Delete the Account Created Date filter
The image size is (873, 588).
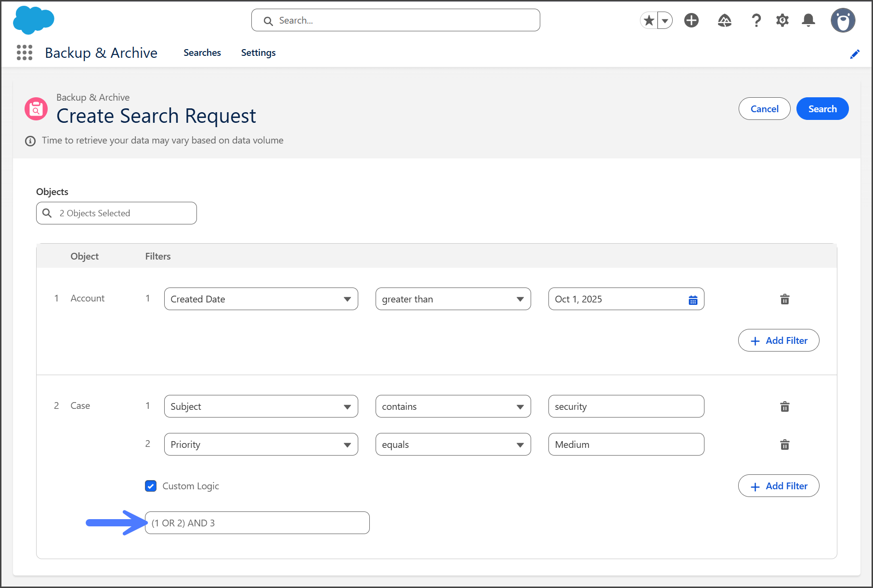point(785,299)
